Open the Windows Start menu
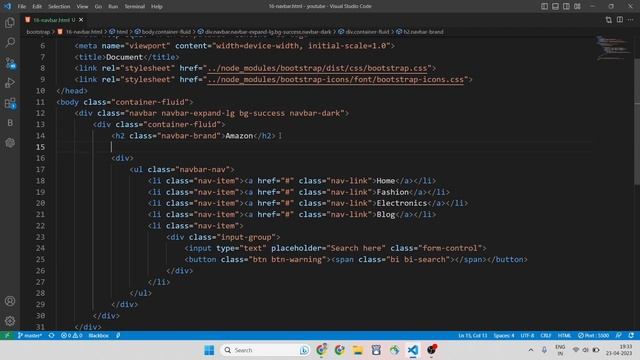 tap(209, 350)
